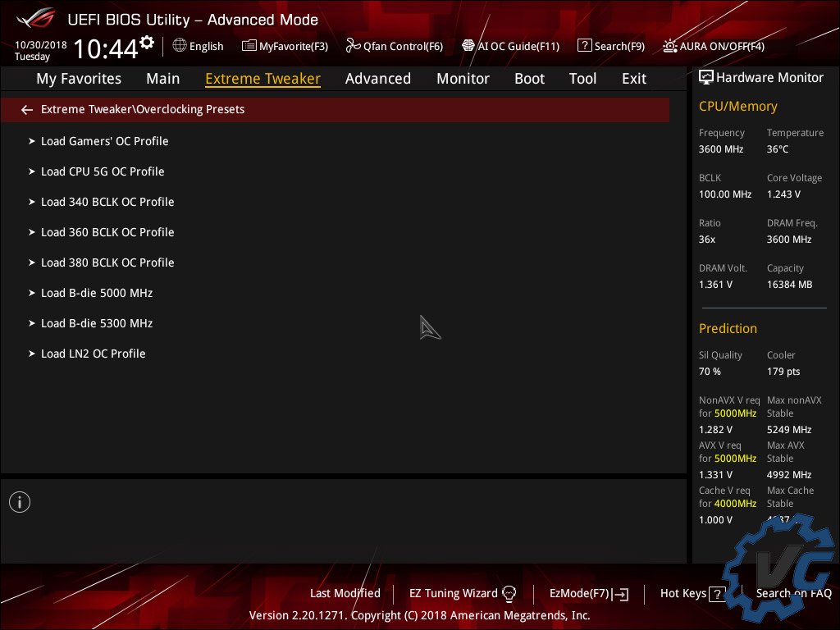Click the Hardware Monitor title
Screen dimensions: 840x630
click(769, 78)
